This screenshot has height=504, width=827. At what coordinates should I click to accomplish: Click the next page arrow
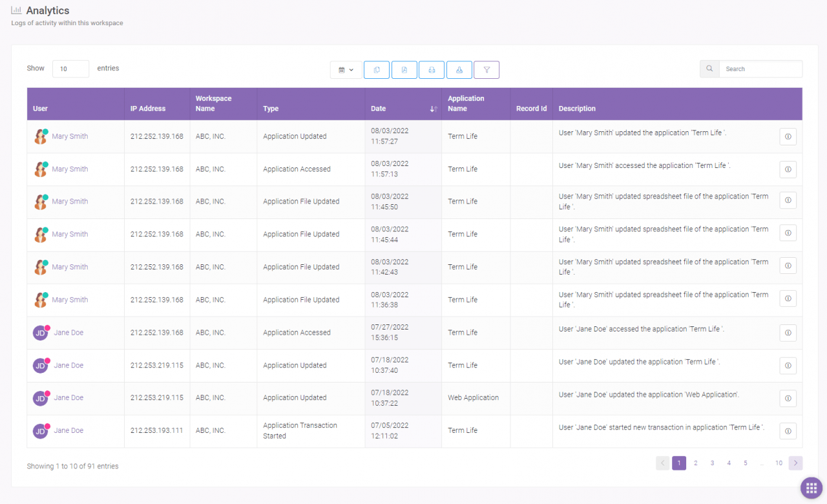[x=795, y=463]
